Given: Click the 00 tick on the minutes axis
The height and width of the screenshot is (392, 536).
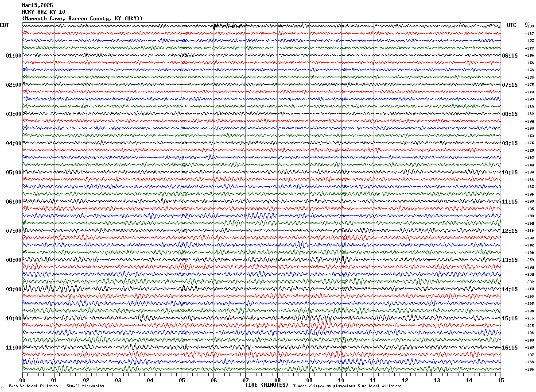Looking at the screenshot, I should [22, 380].
